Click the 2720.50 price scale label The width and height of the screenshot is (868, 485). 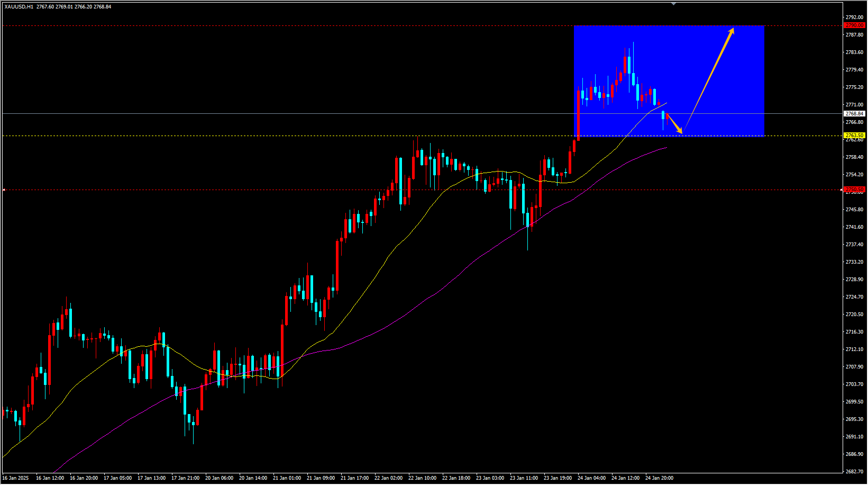tap(855, 315)
